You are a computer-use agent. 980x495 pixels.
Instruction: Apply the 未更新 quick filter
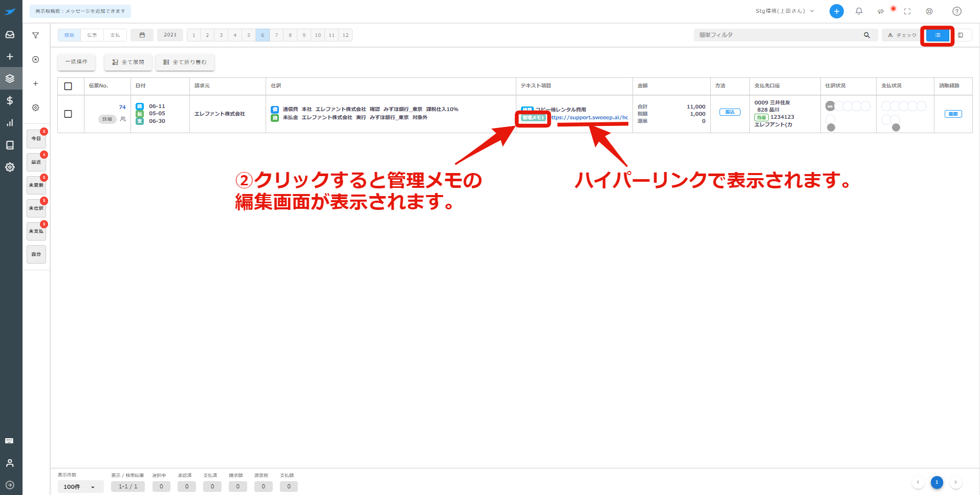click(x=36, y=185)
